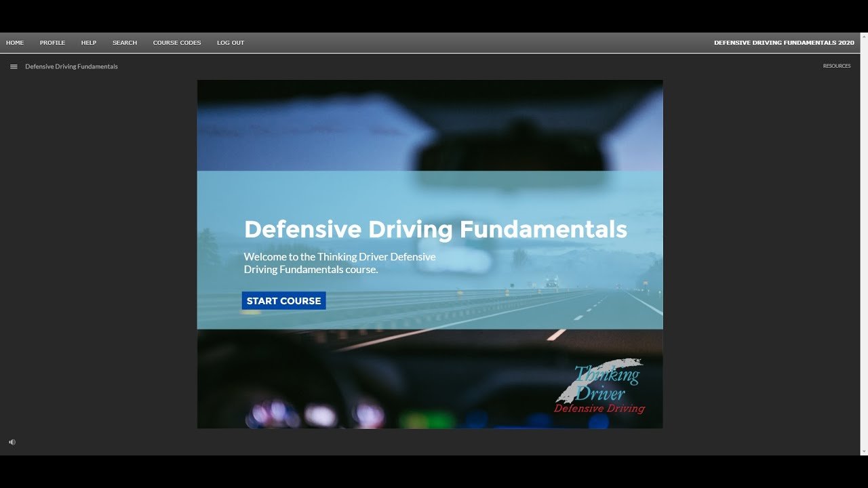Viewport: 868px width, 488px height.
Task: Click the DEFENSIVE DRIVING FUNDAMENTALS 2020 header
Action: 784,43
